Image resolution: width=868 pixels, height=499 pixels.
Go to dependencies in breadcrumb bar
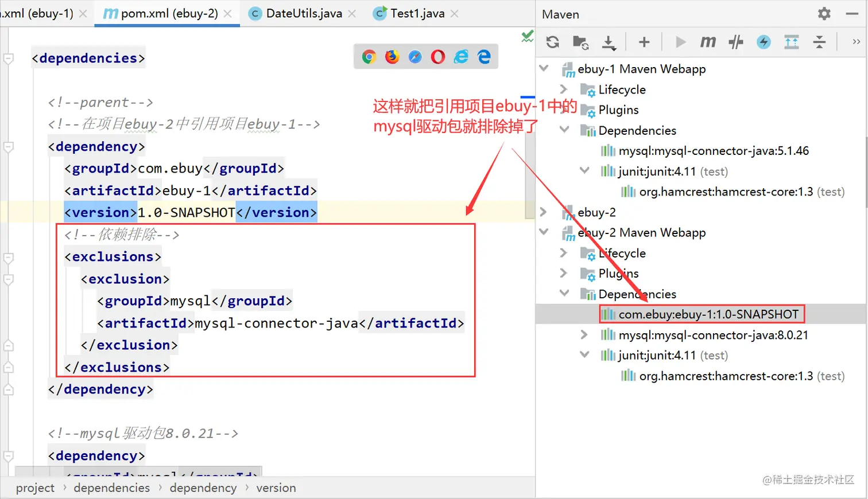tap(111, 488)
